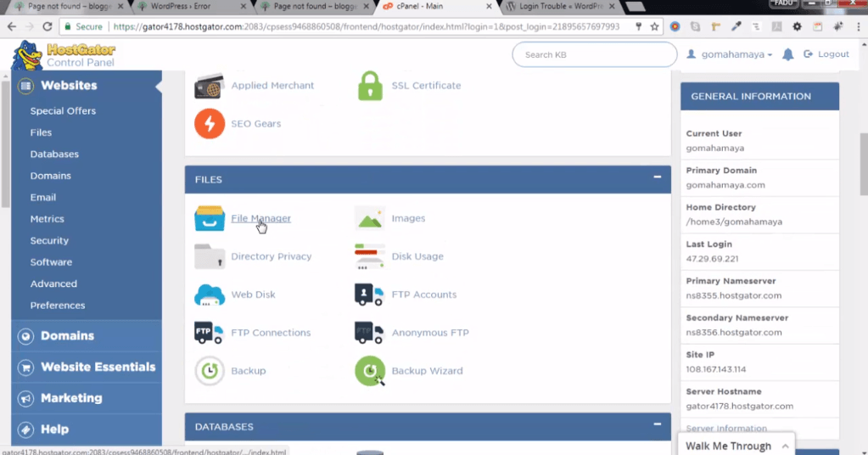Expand the Domains sidebar section
The height and width of the screenshot is (455, 868).
coord(87,336)
